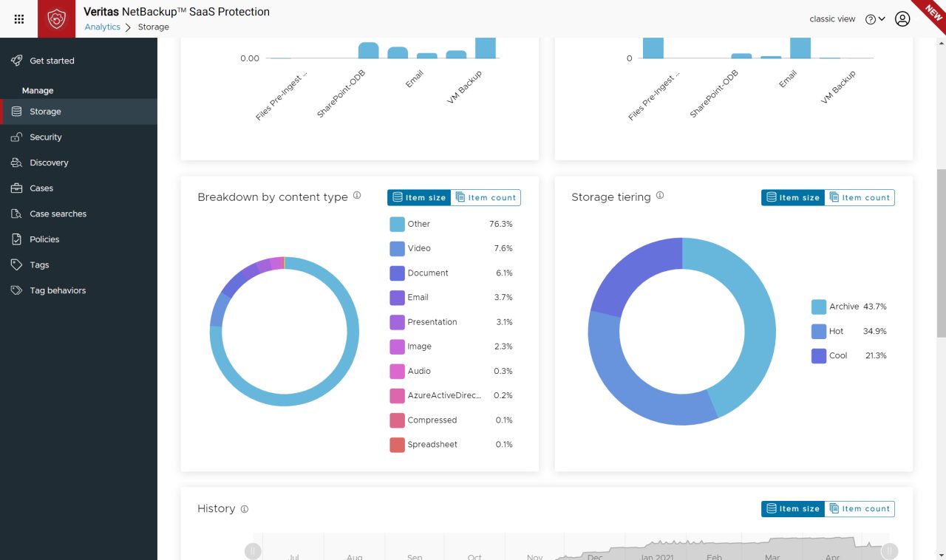Viewport: 946px width, 560px height.
Task: Click the info icon beside History
Action: (x=245, y=509)
